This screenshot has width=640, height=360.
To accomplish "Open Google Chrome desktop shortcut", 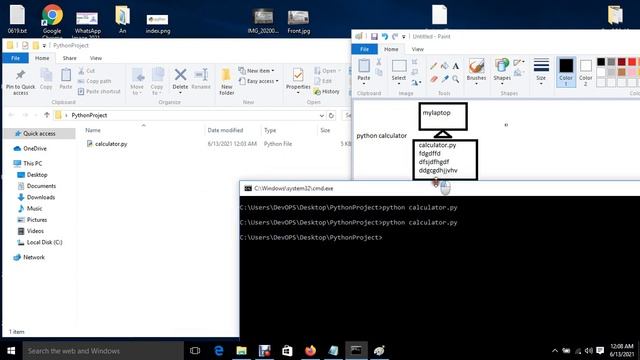I will coord(52,20).
